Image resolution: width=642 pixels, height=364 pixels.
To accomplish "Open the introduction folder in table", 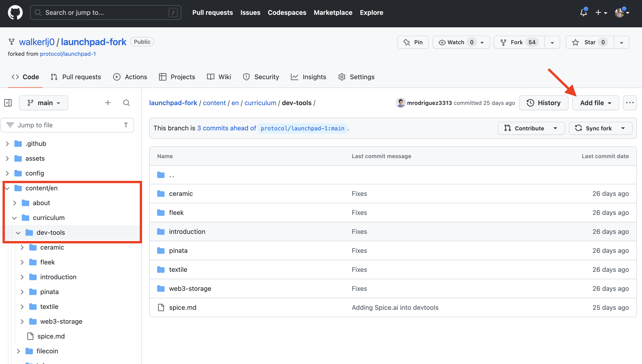I will pyautogui.click(x=187, y=232).
